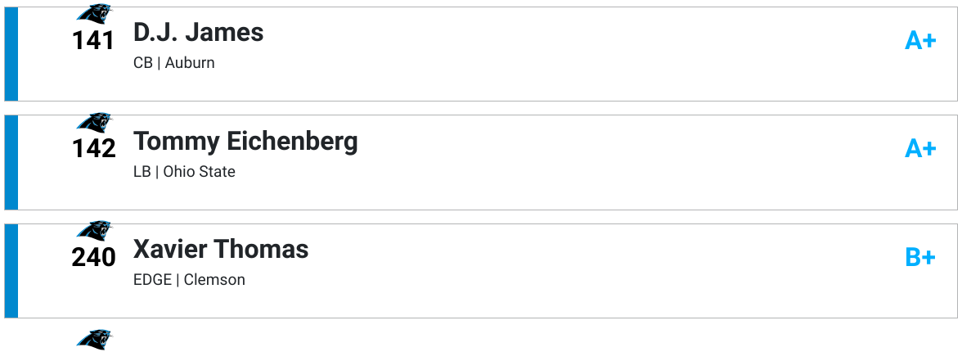Click blue side bar of Tommy Eichenberg card
The width and height of the screenshot is (980, 361).
tap(11, 162)
